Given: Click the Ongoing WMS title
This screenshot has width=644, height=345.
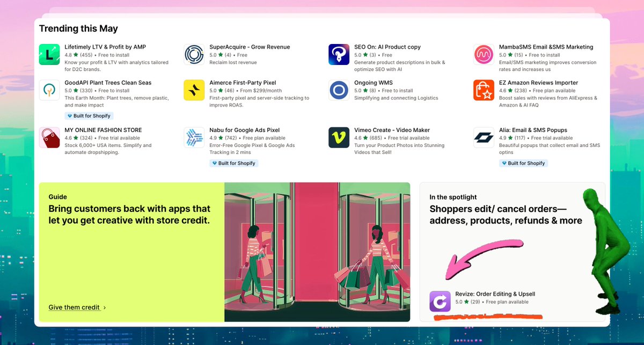Looking at the screenshot, I should pos(374,83).
